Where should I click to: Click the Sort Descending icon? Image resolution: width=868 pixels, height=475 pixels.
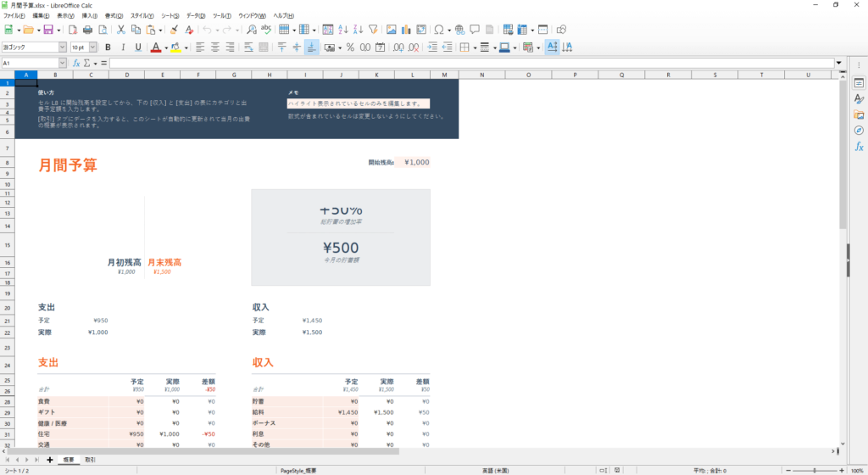359,30
